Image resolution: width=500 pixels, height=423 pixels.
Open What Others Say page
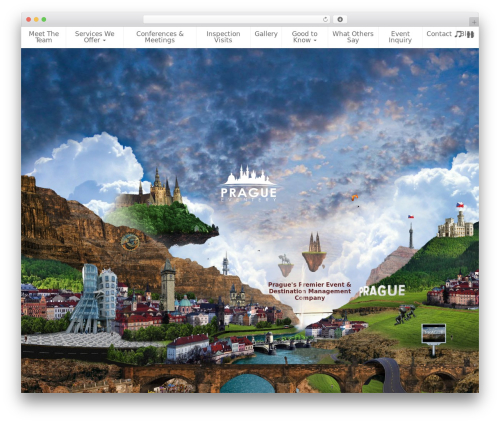pyautogui.click(x=353, y=37)
